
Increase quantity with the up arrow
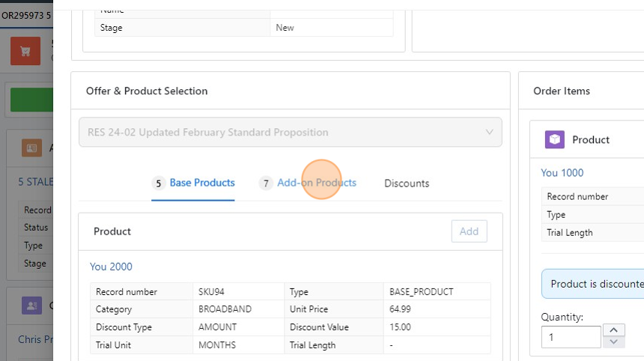click(x=614, y=330)
